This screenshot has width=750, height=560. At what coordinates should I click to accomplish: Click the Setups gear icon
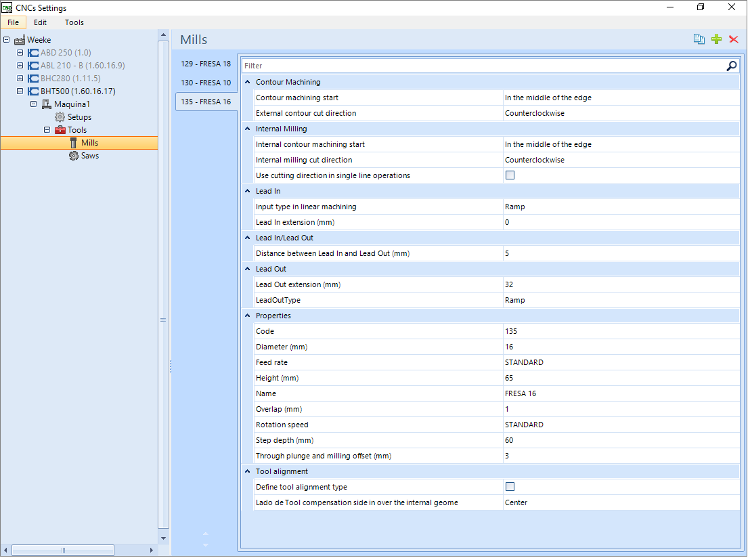pyautogui.click(x=60, y=117)
